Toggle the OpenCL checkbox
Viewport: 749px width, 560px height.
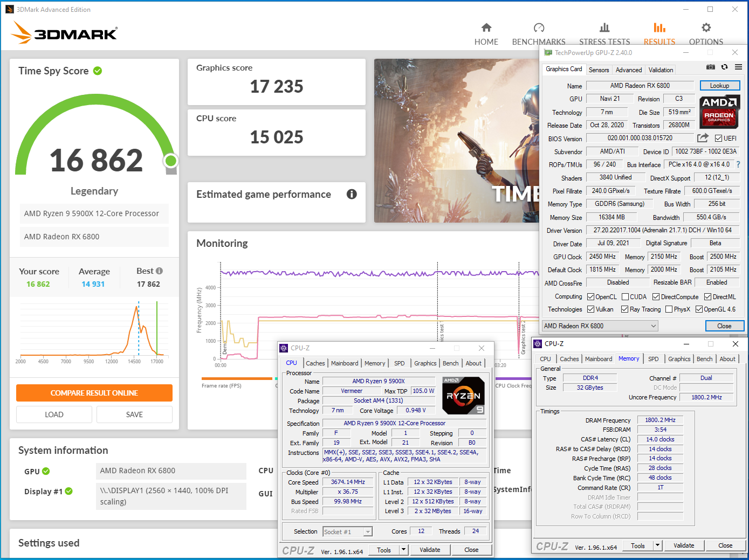coord(590,297)
